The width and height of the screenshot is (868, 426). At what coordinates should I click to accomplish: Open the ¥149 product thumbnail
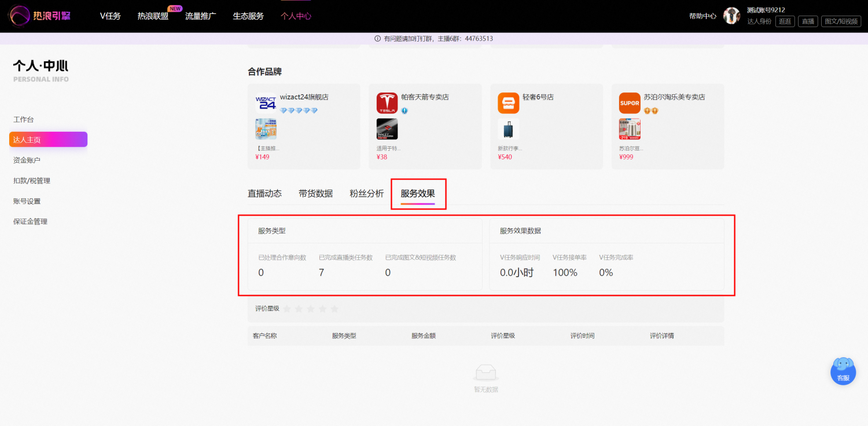[x=266, y=129]
